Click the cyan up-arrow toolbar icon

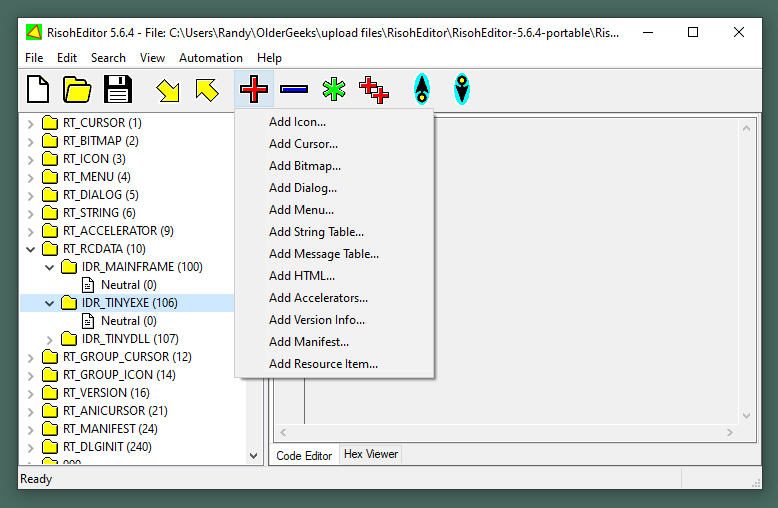pos(422,89)
